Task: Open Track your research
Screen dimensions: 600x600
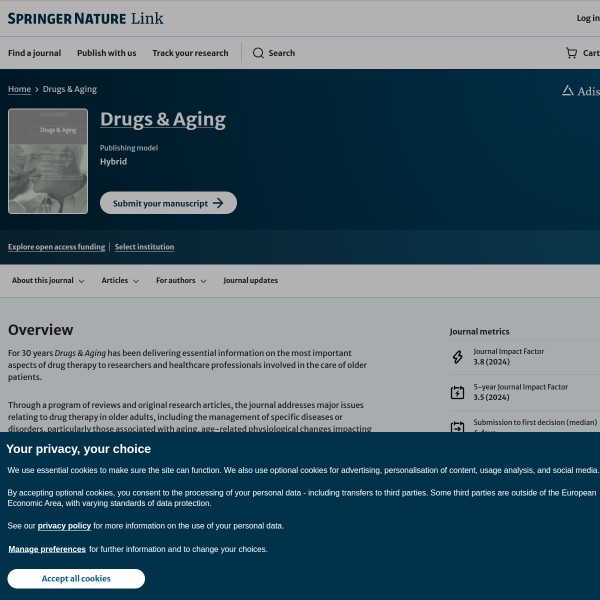Action: click(190, 53)
